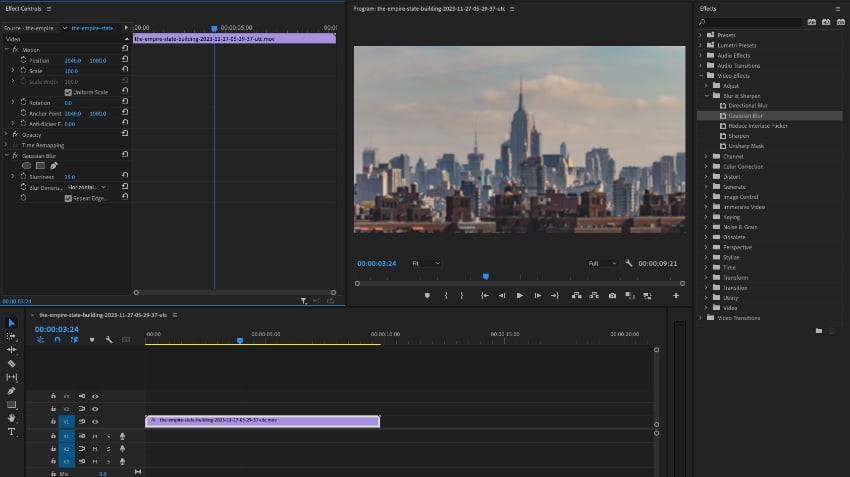
Task: Select the Pen tool in the tools panel
Action: tap(11, 391)
